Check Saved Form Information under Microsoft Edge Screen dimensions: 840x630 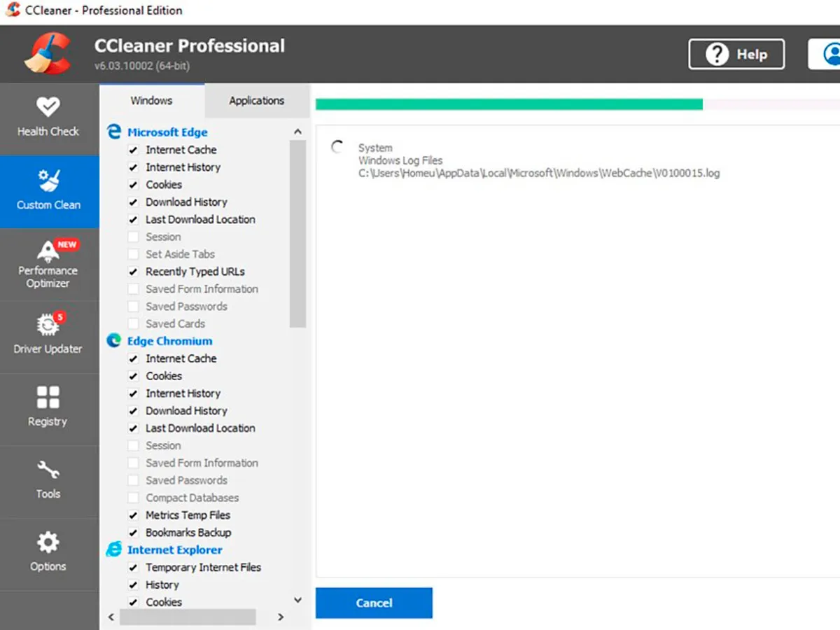point(133,289)
